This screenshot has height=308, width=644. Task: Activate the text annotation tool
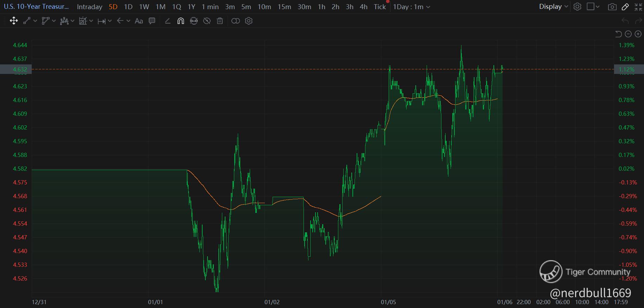(x=139, y=21)
